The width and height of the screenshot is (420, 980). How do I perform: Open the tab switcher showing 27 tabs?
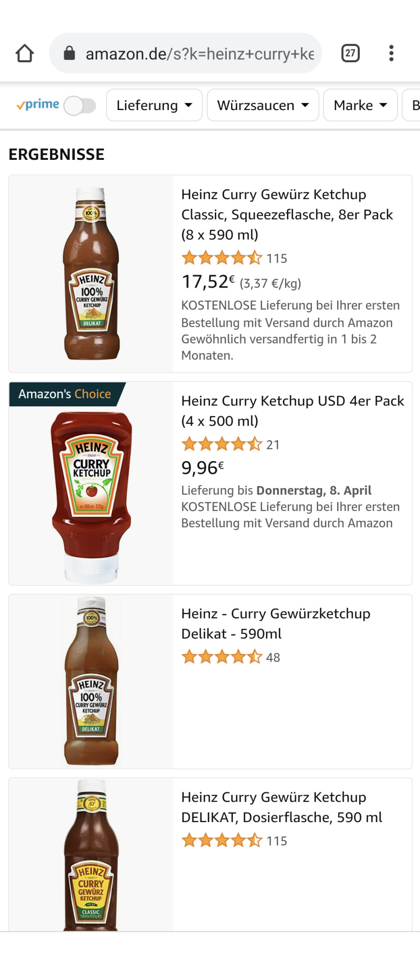click(350, 53)
